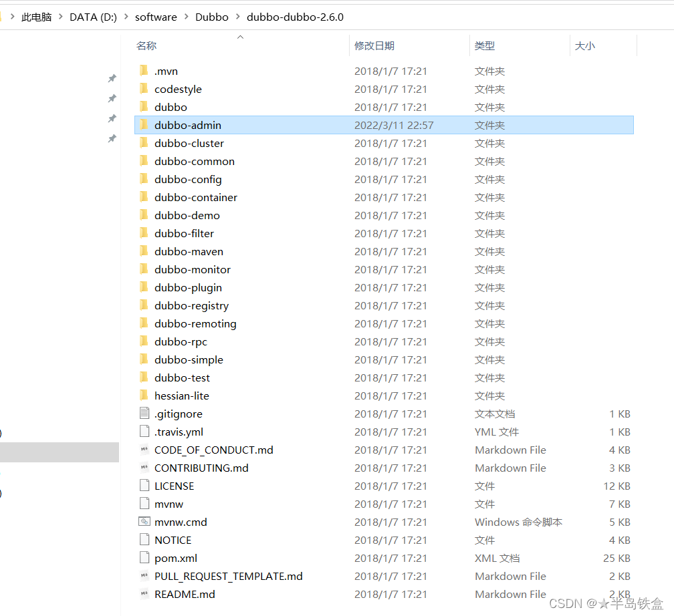Click 12 KB size of LICENSE

(x=616, y=486)
